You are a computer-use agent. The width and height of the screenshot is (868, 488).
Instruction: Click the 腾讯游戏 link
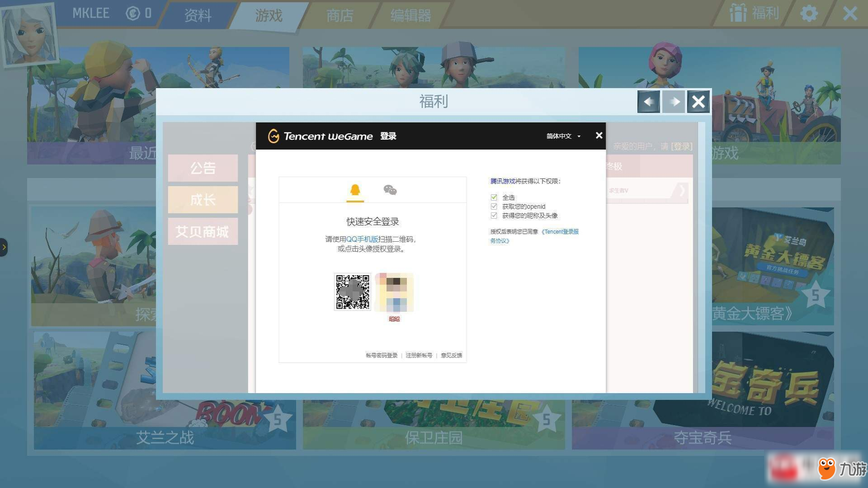click(x=503, y=181)
